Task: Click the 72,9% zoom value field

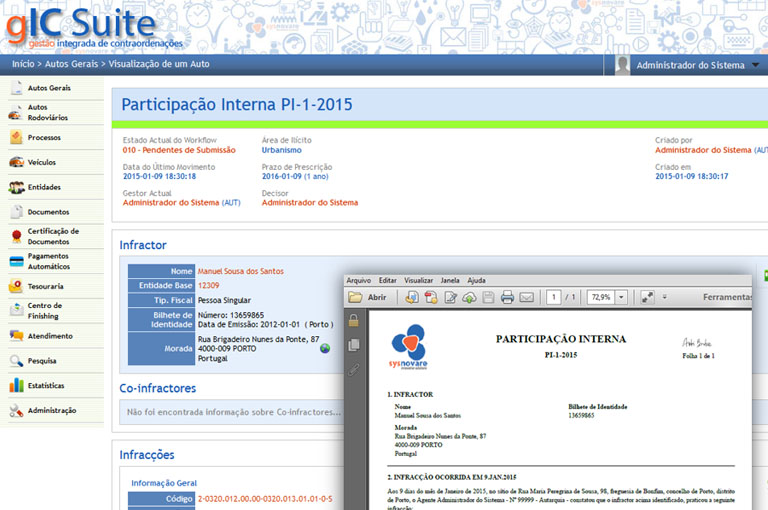Action: [601, 297]
